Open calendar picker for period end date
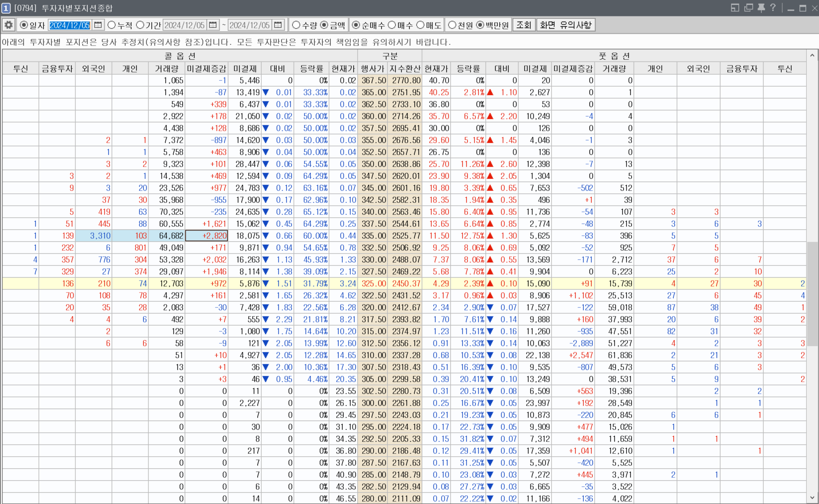 tap(278, 25)
